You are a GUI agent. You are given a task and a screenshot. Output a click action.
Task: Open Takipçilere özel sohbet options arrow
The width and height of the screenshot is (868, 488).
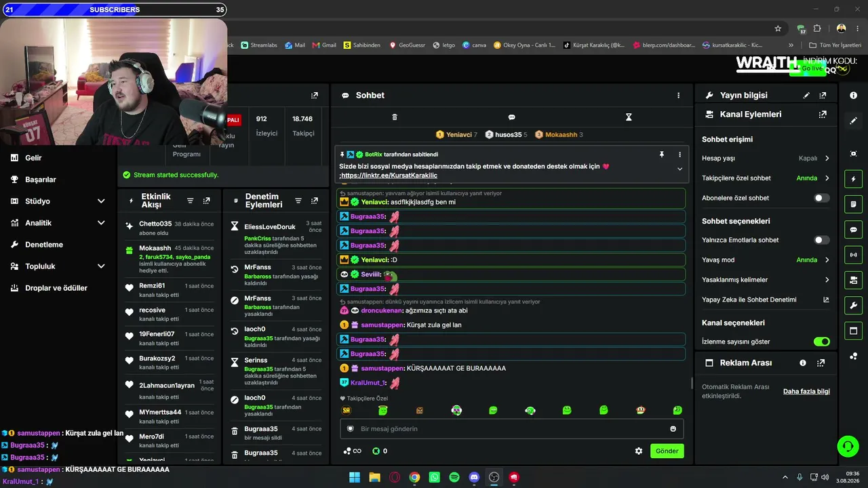[x=827, y=178]
